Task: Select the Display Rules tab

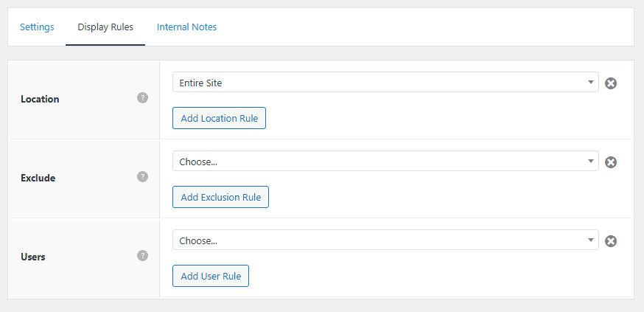Action: pyautogui.click(x=105, y=27)
